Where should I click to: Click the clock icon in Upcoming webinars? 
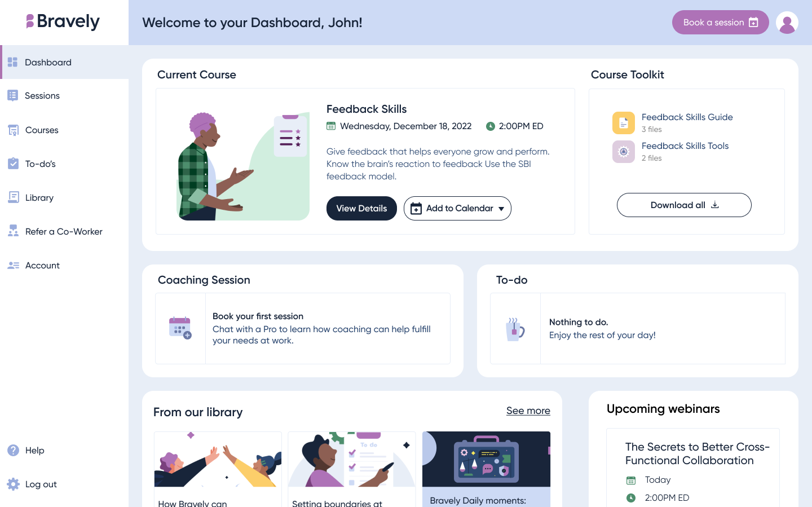631,498
